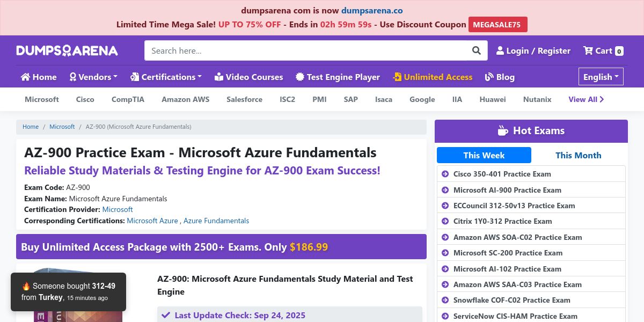The width and height of the screenshot is (644, 322).
Task: Click the Hot Exams coffee cup icon
Action: tap(503, 130)
